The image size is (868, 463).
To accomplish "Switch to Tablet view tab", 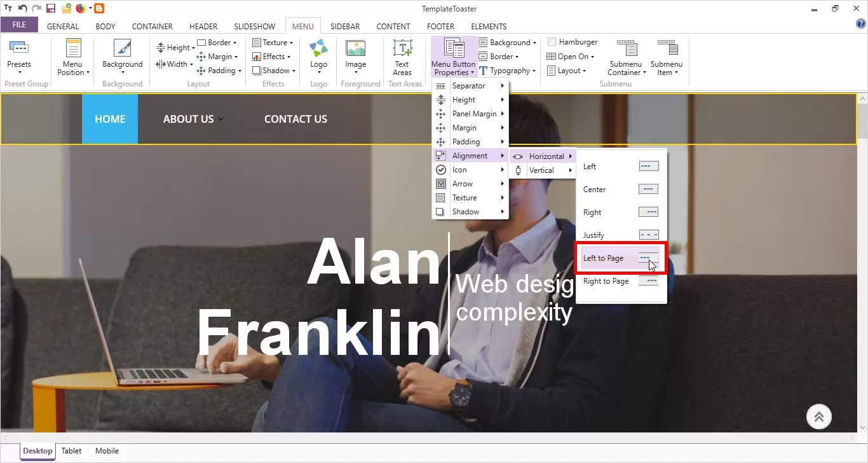I will pos(71,451).
